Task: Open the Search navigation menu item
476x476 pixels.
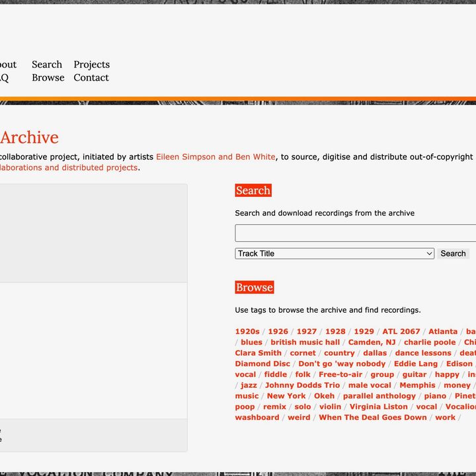Action: tap(47, 64)
